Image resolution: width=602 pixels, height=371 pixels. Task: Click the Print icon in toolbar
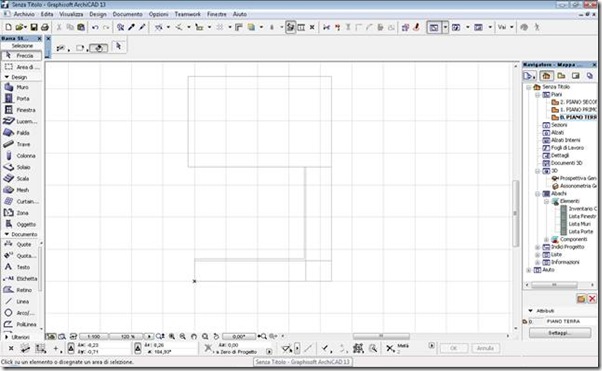(x=45, y=27)
